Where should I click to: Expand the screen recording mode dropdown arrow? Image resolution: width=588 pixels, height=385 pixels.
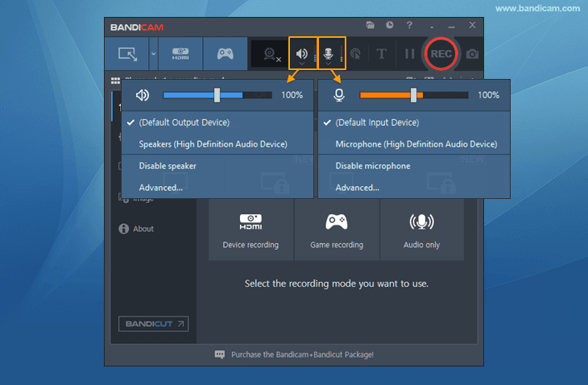[153, 54]
